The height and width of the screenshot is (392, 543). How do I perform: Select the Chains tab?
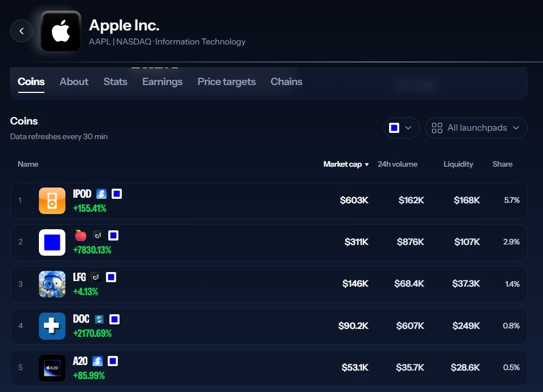[x=286, y=82]
